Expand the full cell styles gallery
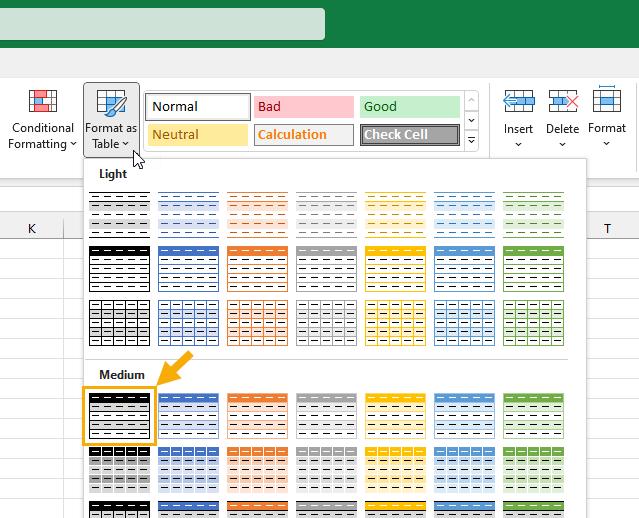The image size is (639, 518). [x=472, y=141]
